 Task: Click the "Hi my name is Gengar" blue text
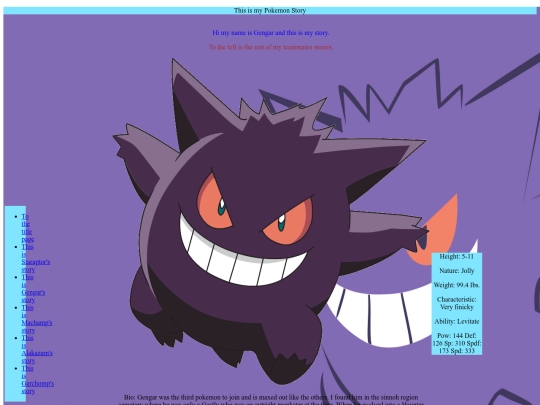tap(271, 33)
